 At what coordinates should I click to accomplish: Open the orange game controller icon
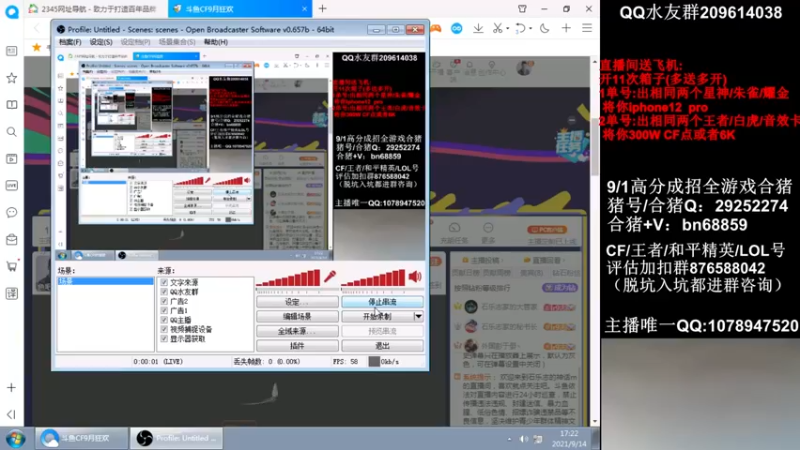click(435, 29)
